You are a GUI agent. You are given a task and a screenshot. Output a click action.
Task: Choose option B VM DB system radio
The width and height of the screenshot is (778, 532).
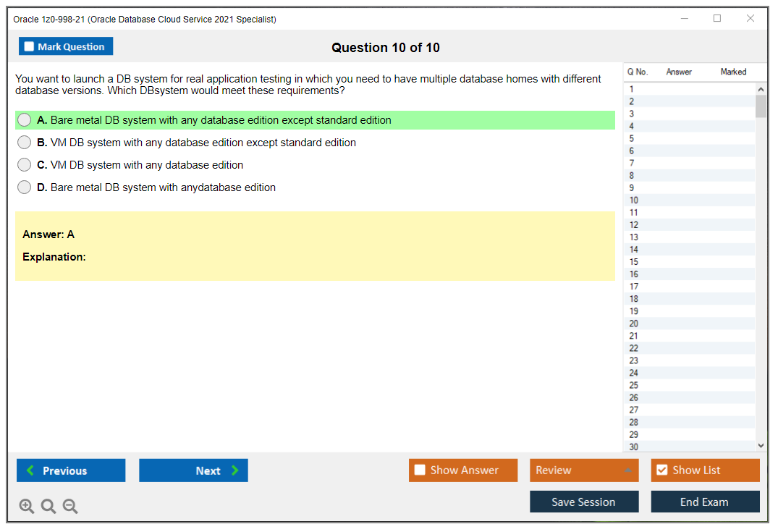pyautogui.click(x=25, y=143)
